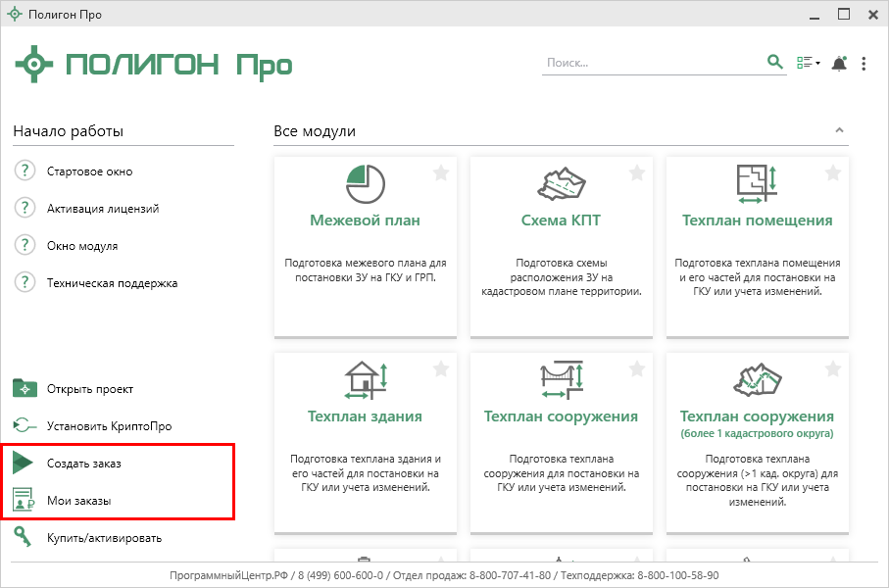Click the Техплан здания house icon
Image resolution: width=889 pixels, height=588 pixels.
coord(365,380)
